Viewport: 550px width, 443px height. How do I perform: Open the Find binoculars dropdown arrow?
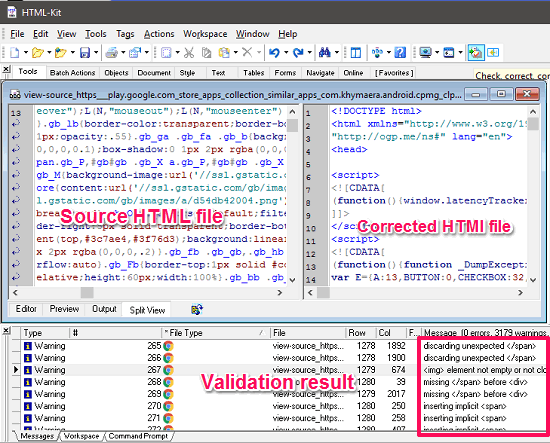pyautogui.click(x=336, y=53)
